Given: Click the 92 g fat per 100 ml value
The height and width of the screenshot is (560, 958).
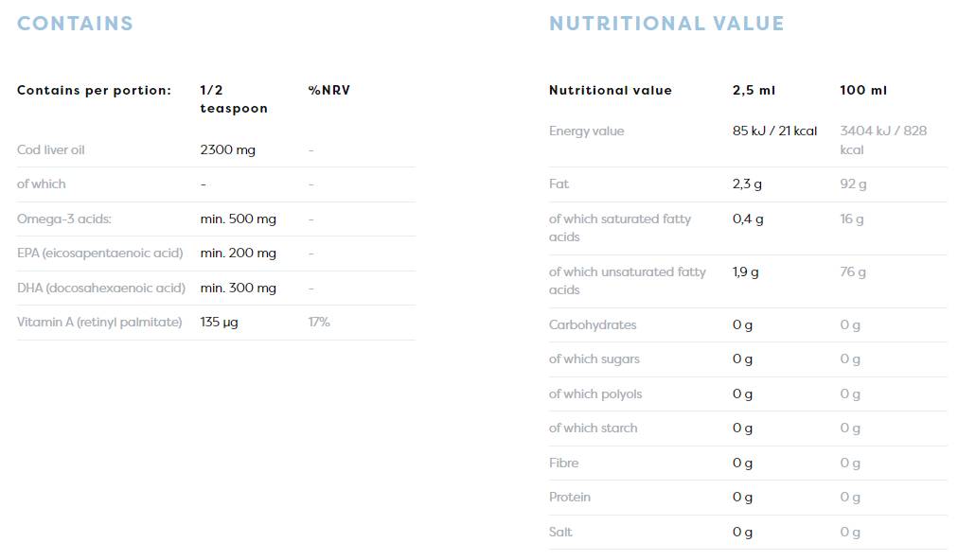Looking at the screenshot, I should click(x=853, y=184).
